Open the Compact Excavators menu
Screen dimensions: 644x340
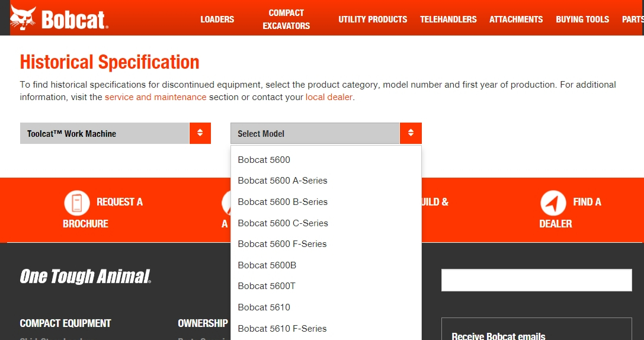[x=286, y=20]
